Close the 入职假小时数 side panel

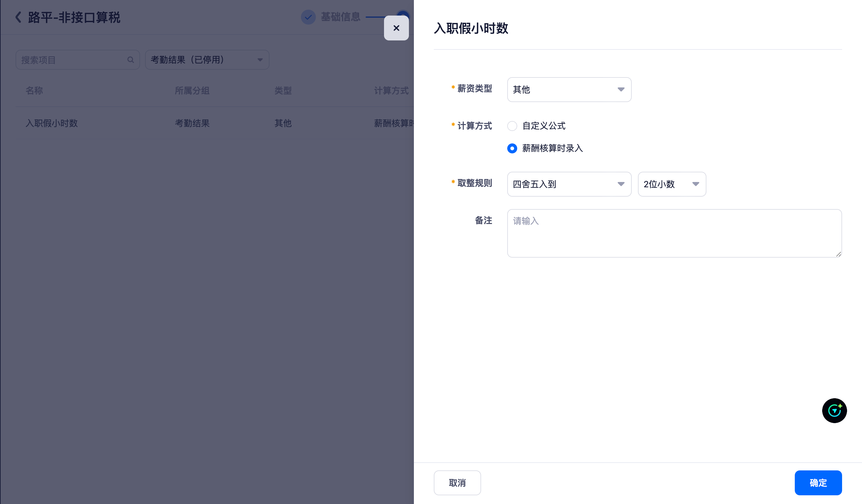pos(396,28)
